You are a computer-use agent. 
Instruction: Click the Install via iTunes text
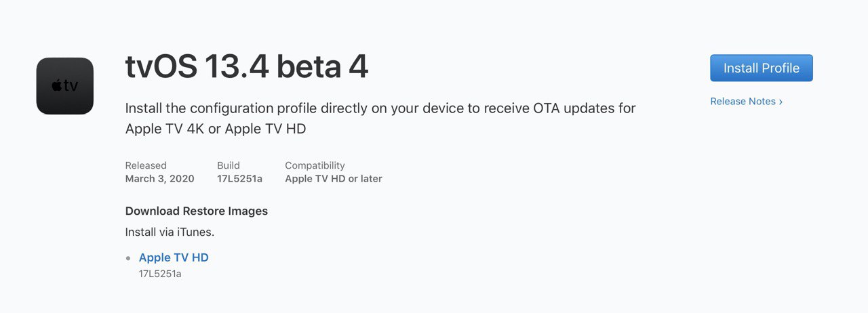point(170,232)
